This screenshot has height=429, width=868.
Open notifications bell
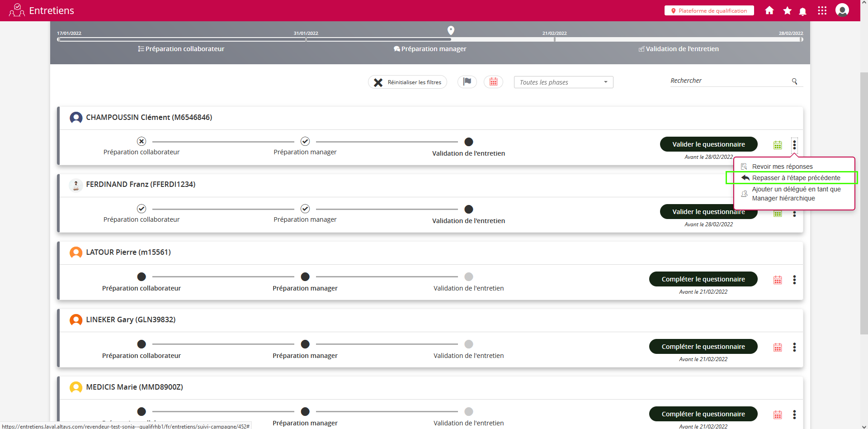[x=802, y=11]
